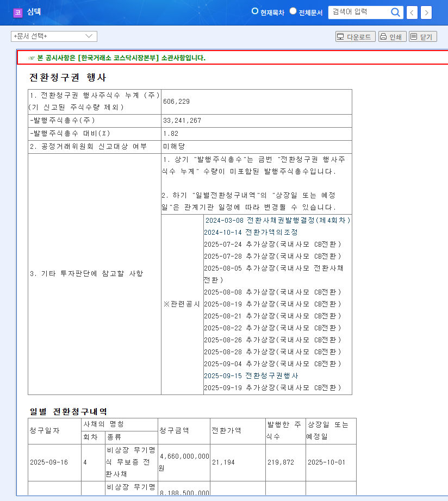Select the 현재목차 radio button

click(x=255, y=11)
